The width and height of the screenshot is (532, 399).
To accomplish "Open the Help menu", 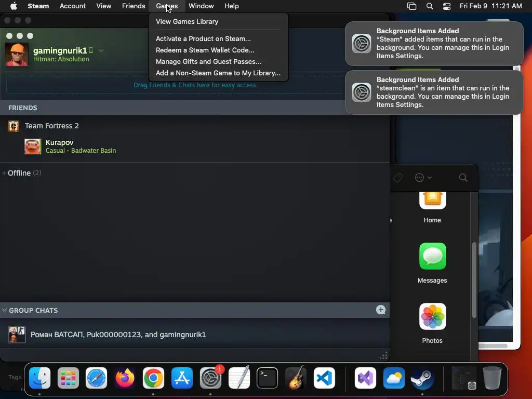I will (x=231, y=6).
